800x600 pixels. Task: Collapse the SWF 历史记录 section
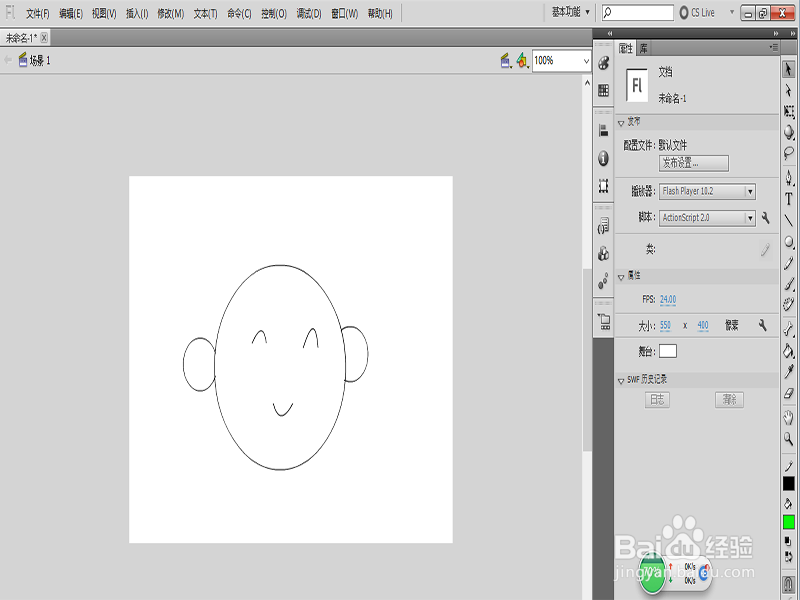(x=622, y=380)
